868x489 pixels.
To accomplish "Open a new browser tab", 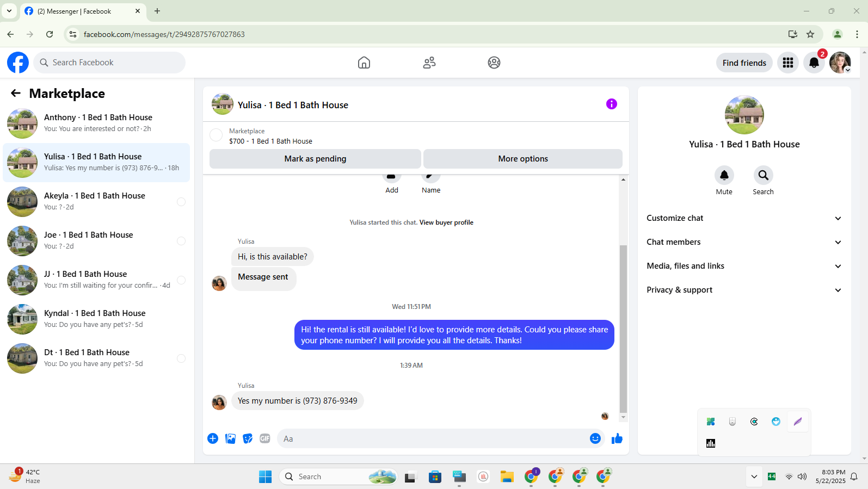I will pyautogui.click(x=157, y=11).
